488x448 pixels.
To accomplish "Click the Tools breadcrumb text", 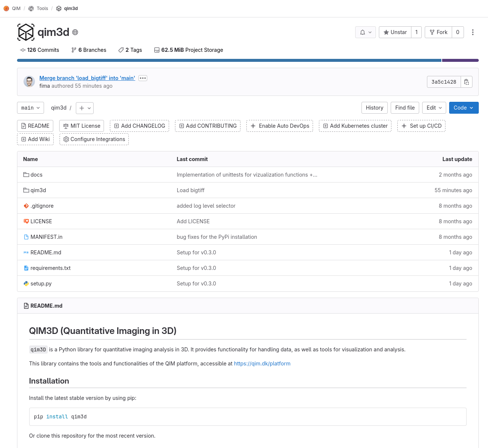I will tap(42, 9).
